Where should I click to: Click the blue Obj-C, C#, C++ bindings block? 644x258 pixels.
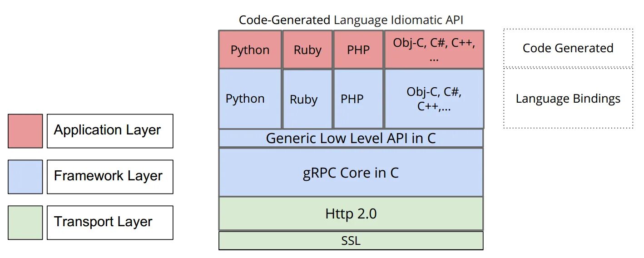pos(434,99)
